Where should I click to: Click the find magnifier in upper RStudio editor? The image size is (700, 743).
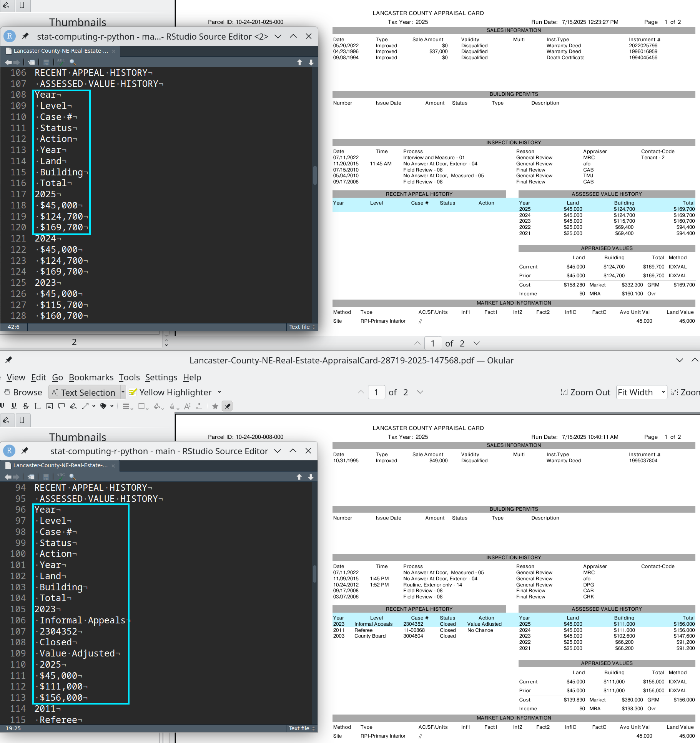pos(73,62)
